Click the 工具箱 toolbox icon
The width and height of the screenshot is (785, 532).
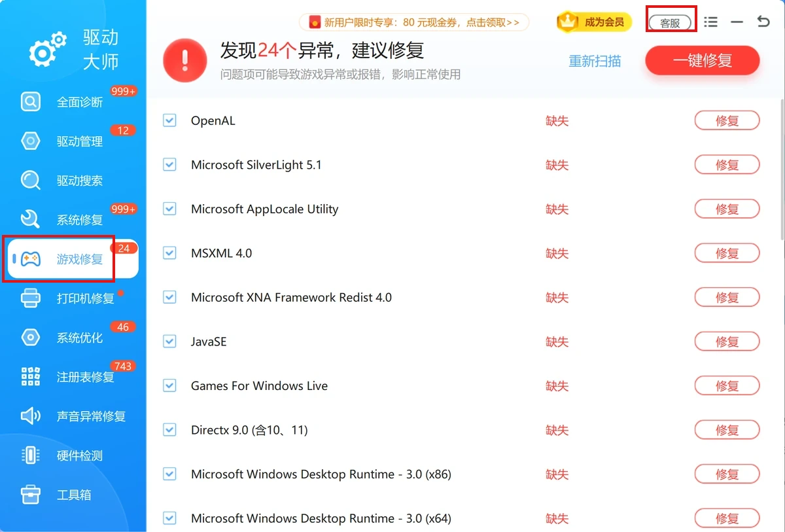click(x=31, y=495)
